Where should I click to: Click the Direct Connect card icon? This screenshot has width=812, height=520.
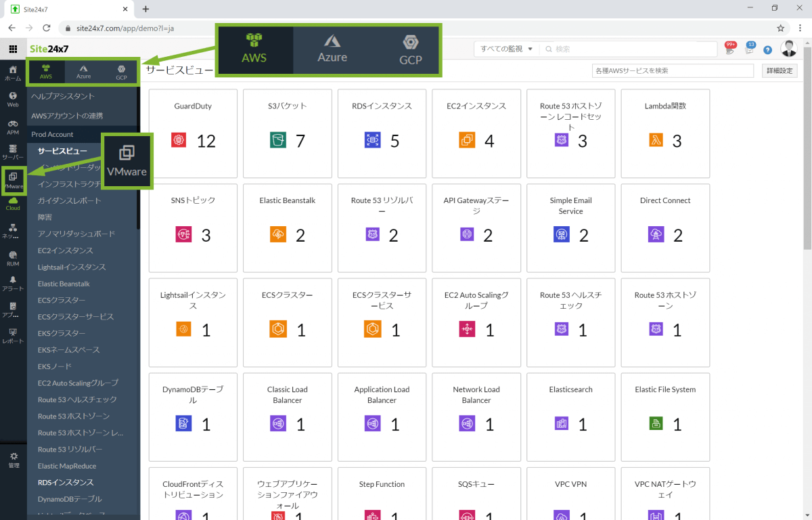(655, 234)
